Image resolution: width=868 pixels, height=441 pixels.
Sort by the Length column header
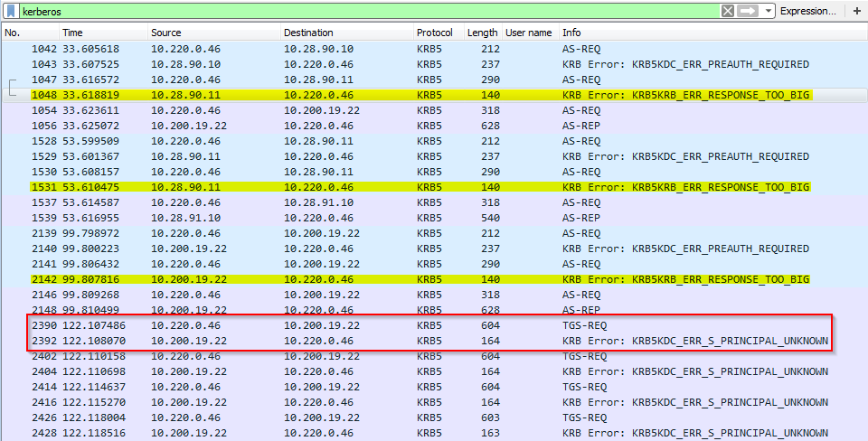[483, 33]
